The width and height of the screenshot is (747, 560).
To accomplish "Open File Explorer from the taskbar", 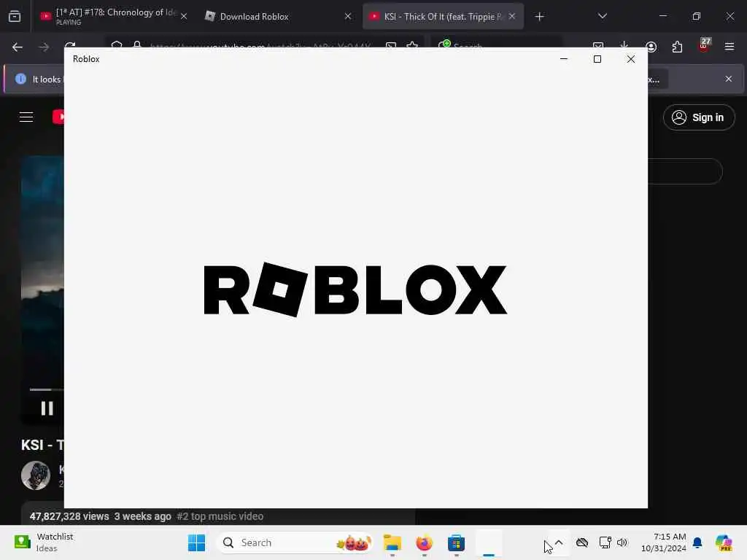I will tap(392, 542).
